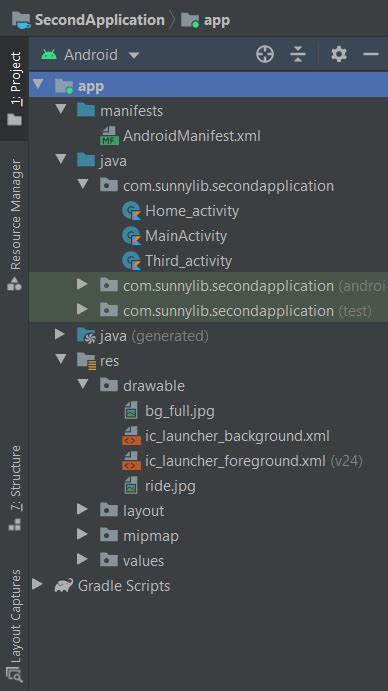The width and height of the screenshot is (388, 691).
Task: Click the values folder icon
Action: coord(108,561)
